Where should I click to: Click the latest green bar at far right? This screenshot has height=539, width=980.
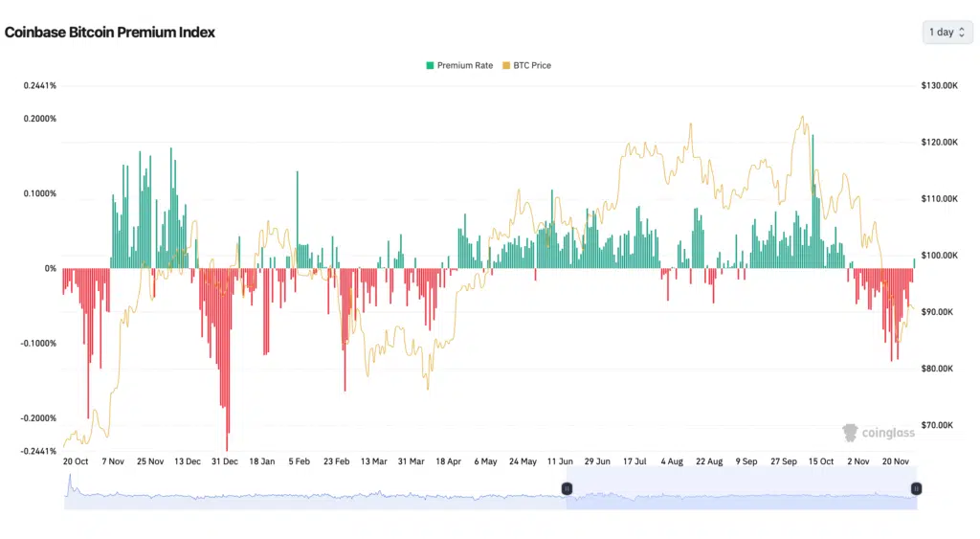click(914, 263)
